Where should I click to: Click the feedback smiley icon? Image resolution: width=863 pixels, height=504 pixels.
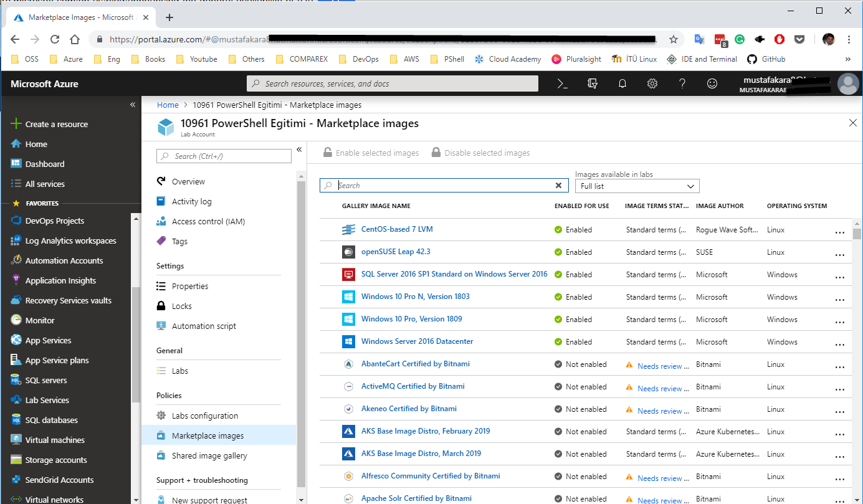click(x=712, y=83)
